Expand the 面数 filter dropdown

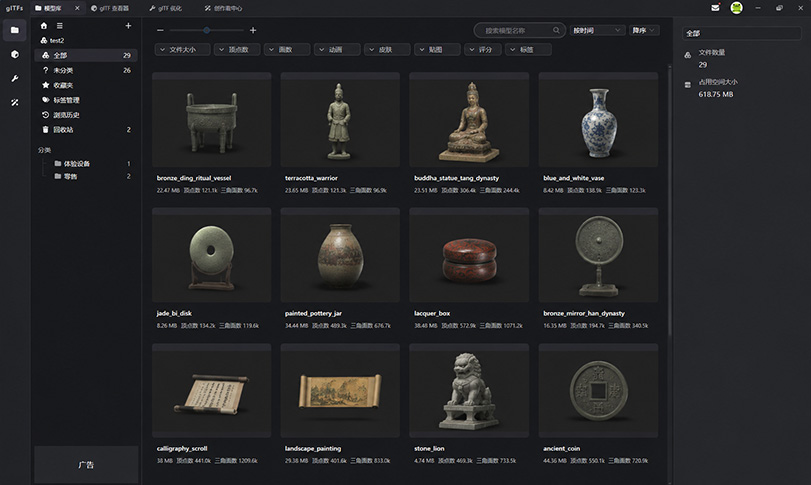pyautogui.click(x=287, y=50)
